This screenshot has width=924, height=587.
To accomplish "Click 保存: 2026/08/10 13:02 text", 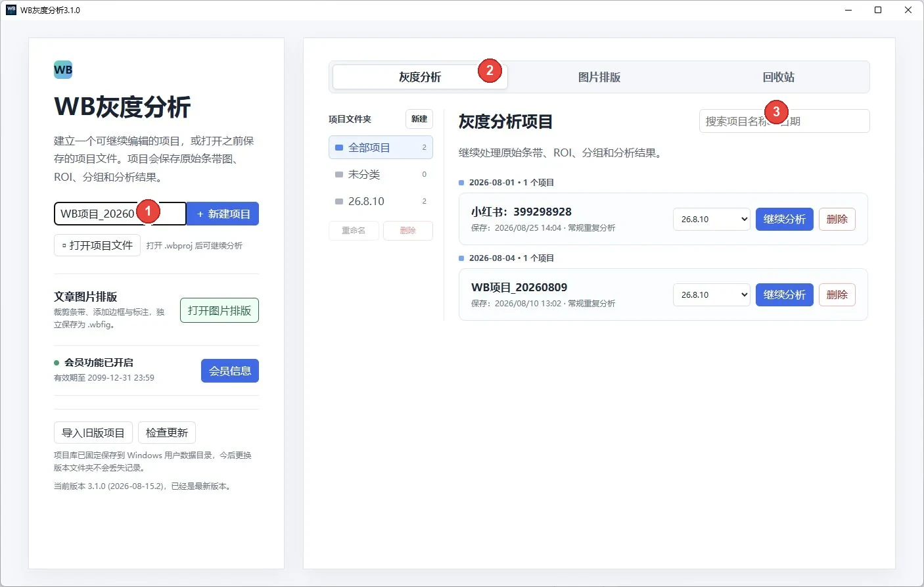I will pyautogui.click(x=517, y=304).
